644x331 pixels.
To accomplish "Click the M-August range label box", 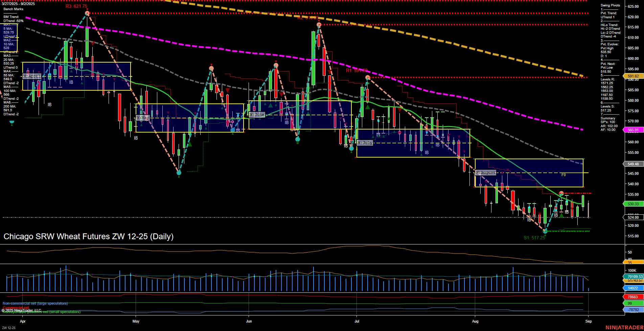I will tap(485, 172).
